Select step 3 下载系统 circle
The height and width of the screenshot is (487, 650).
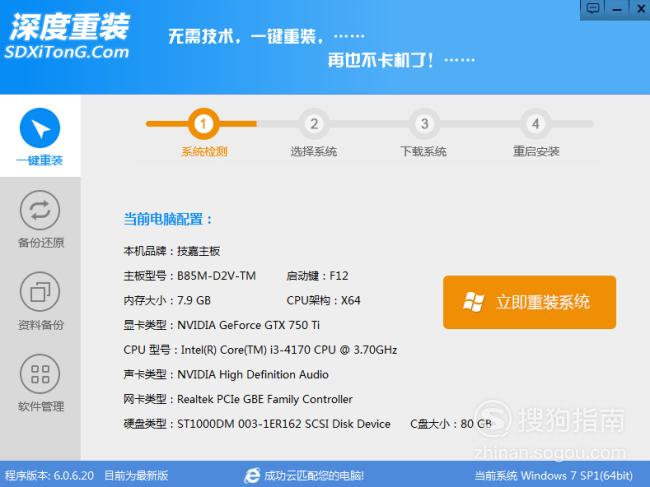(x=424, y=124)
